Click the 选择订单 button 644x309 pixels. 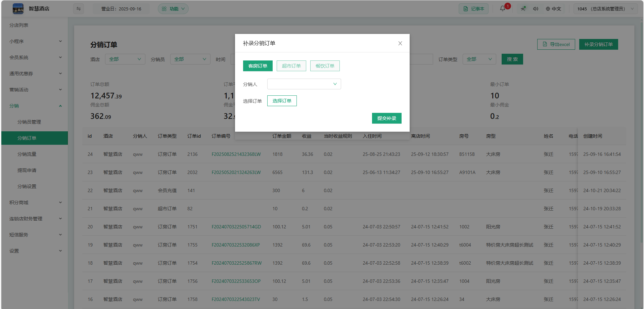click(282, 101)
